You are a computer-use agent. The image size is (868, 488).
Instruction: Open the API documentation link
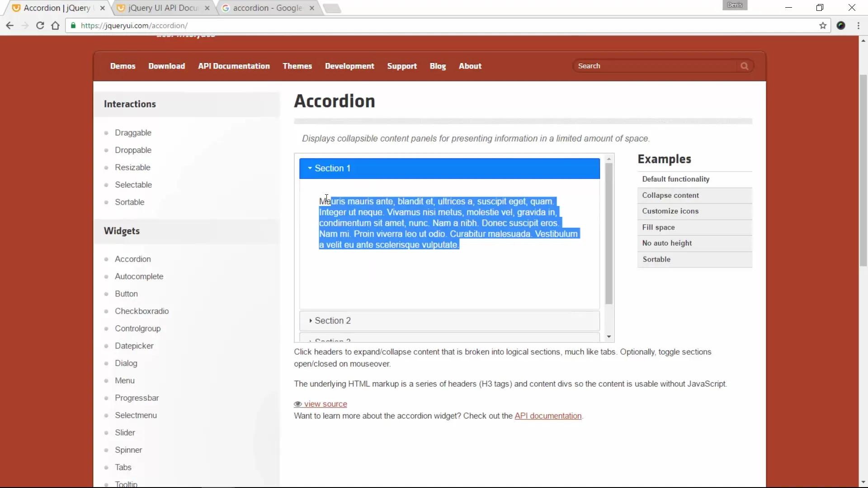coord(548,416)
